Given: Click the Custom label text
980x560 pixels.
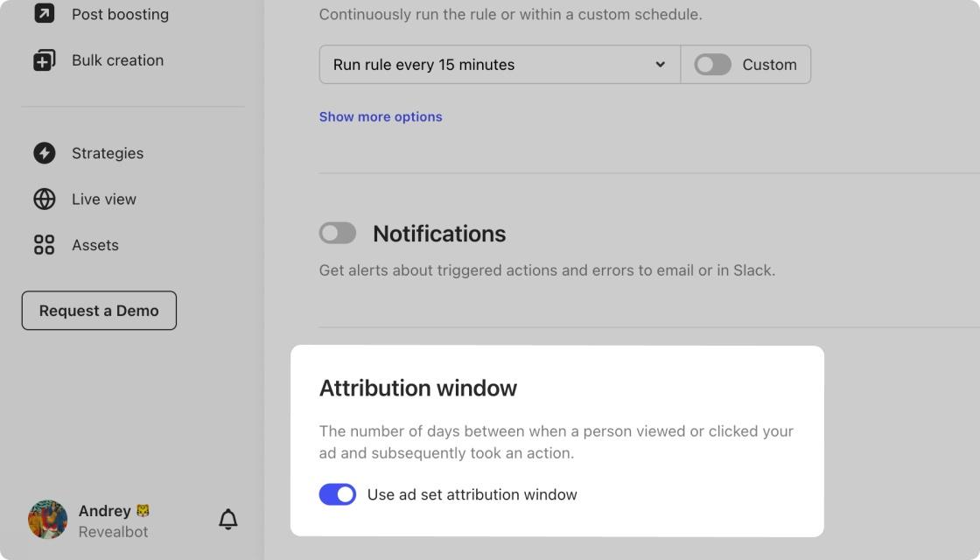Looking at the screenshot, I should pos(769,65).
